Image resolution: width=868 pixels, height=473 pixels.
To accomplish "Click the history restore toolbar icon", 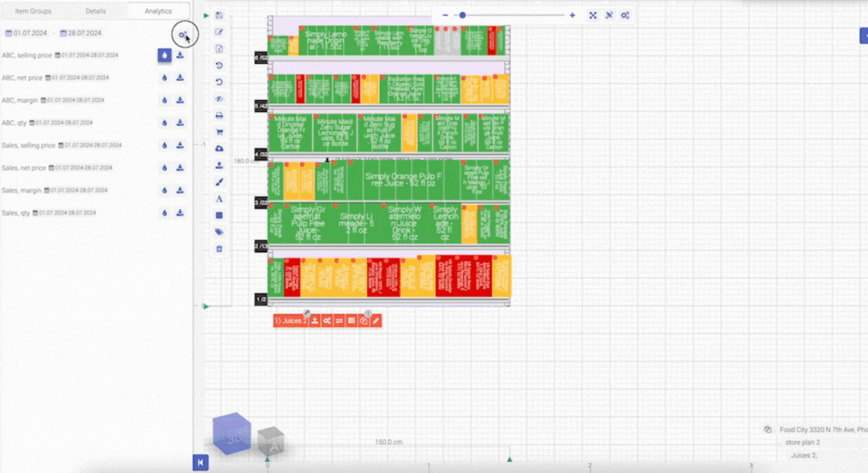I will coord(219,65).
